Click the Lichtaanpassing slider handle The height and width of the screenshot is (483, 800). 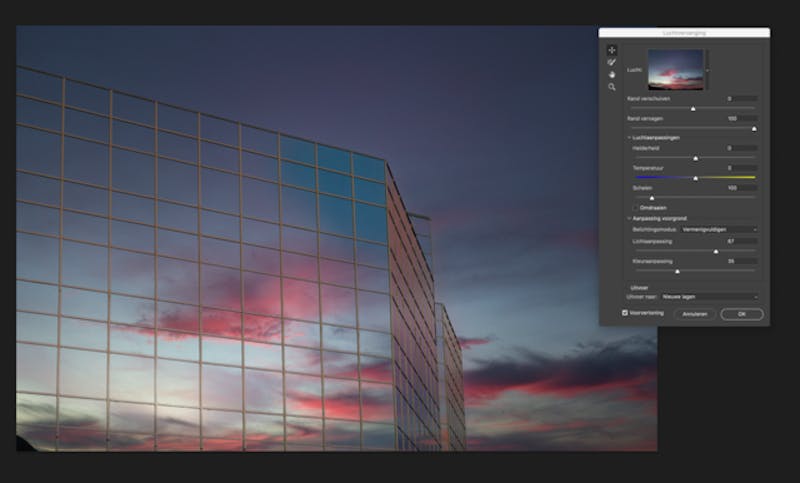point(716,252)
